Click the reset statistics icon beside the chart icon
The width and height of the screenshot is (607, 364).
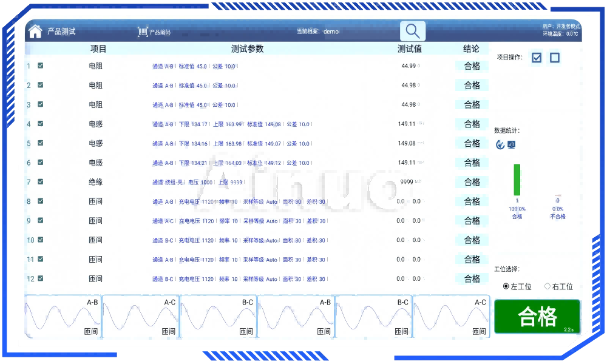500,144
